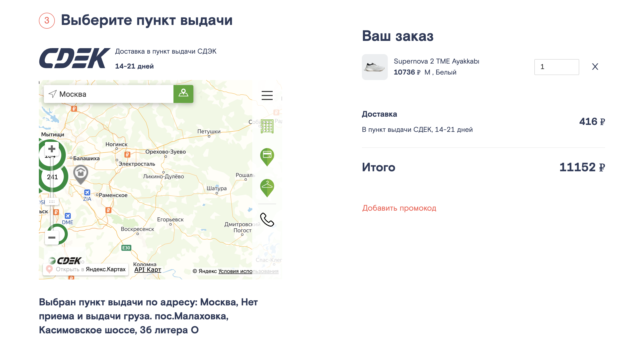The image size is (644, 353).
Task: Click the Егорьевск label on map
Action: point(170,219)
